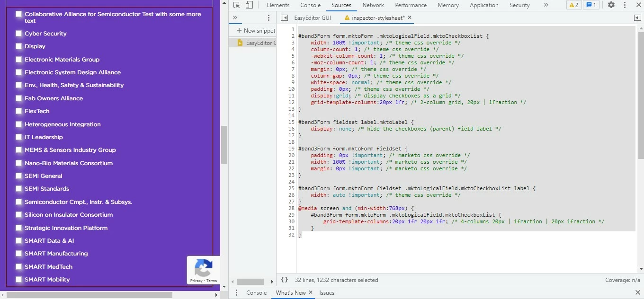Click the Coverage: n/a status text
This screenshot has width=644, height=299.
[623, 280]
